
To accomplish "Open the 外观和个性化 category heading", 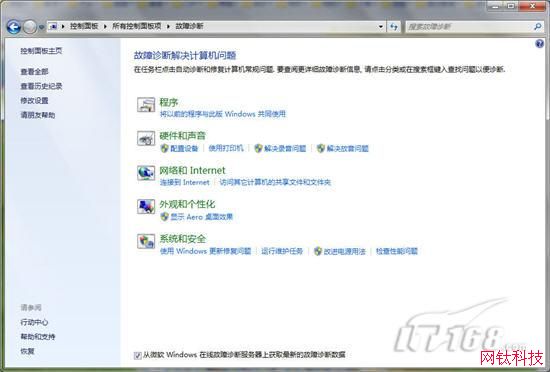I will (x=187, y=204).
